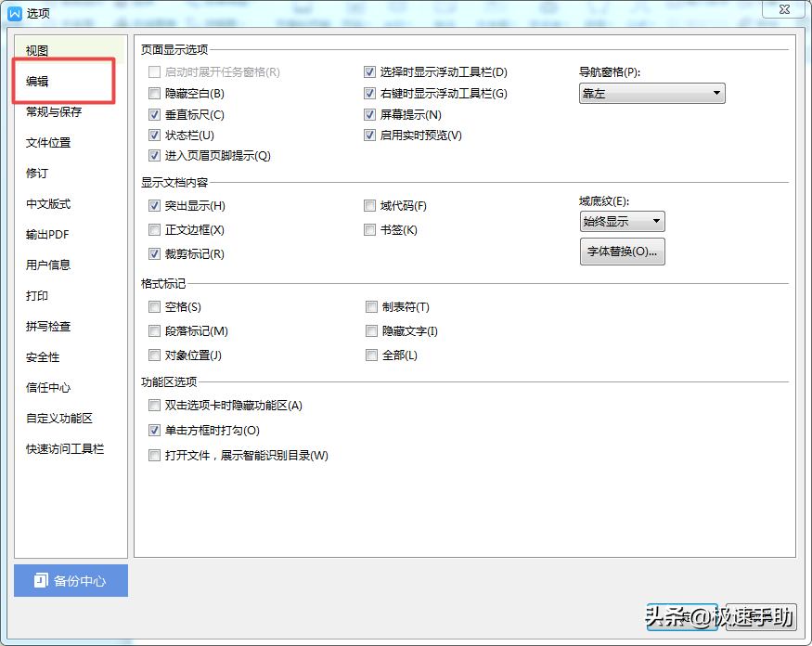Open 安全性 settings
This screenshot has width=812, height=646.
coord(43,356)
